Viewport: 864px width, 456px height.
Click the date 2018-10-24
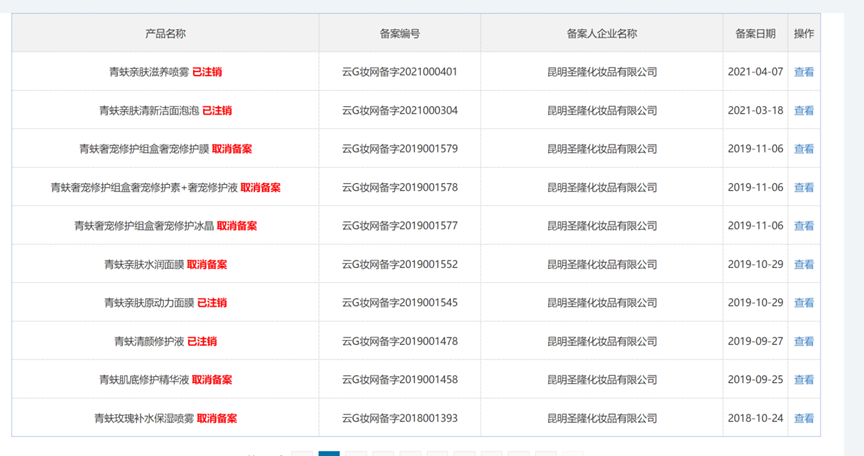point(755,419)
